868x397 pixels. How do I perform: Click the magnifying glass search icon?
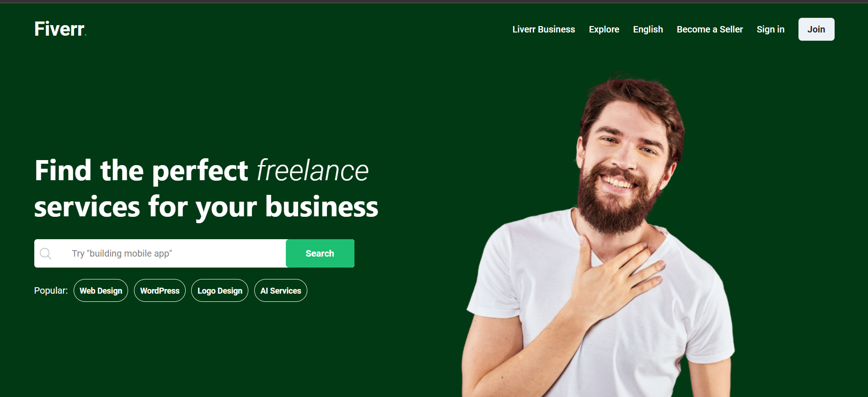pyautogui.click(x=45, y=253)
